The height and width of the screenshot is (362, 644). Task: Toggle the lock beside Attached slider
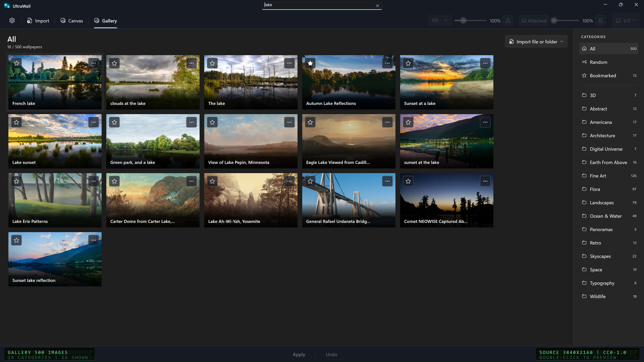point(600,20)
